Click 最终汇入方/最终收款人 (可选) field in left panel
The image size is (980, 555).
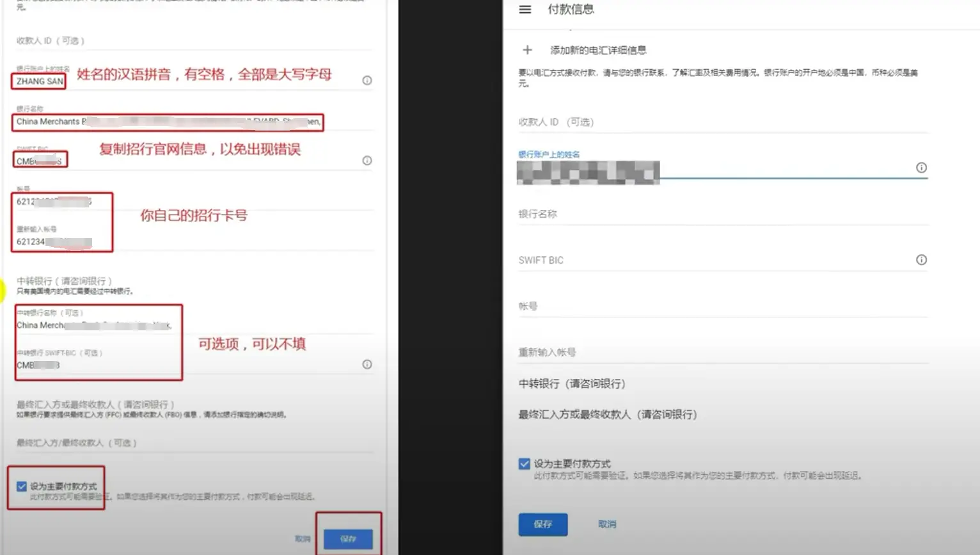tap(195, 443)
